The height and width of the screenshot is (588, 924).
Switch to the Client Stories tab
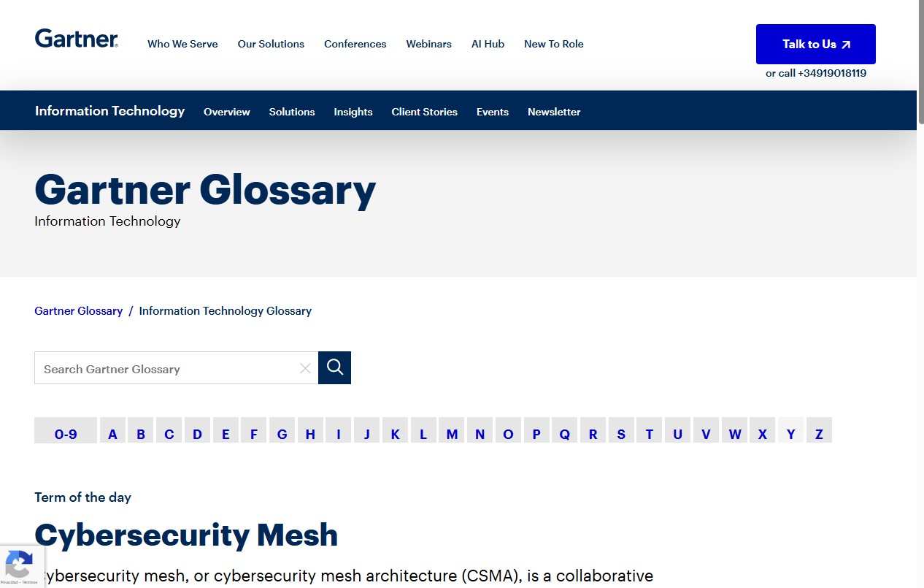tap(424, 112)
